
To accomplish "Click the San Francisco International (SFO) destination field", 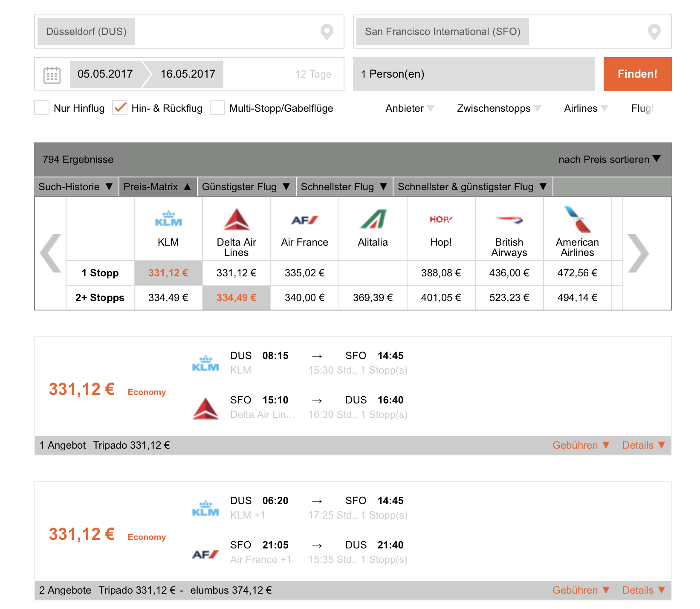I will tap(512, 32).
